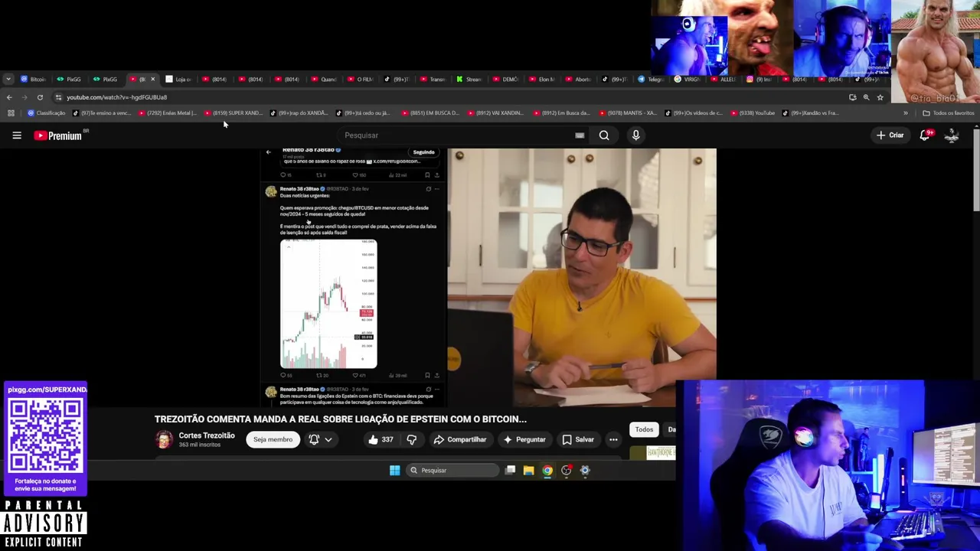Switch to the Telegram tab

coord(651,79)
